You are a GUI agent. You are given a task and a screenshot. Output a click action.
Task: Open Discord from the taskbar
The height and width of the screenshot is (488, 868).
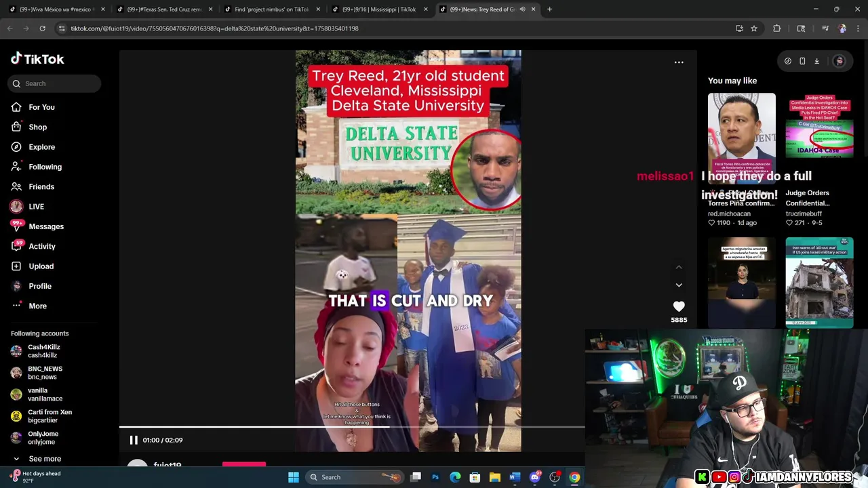pos(534,477)
